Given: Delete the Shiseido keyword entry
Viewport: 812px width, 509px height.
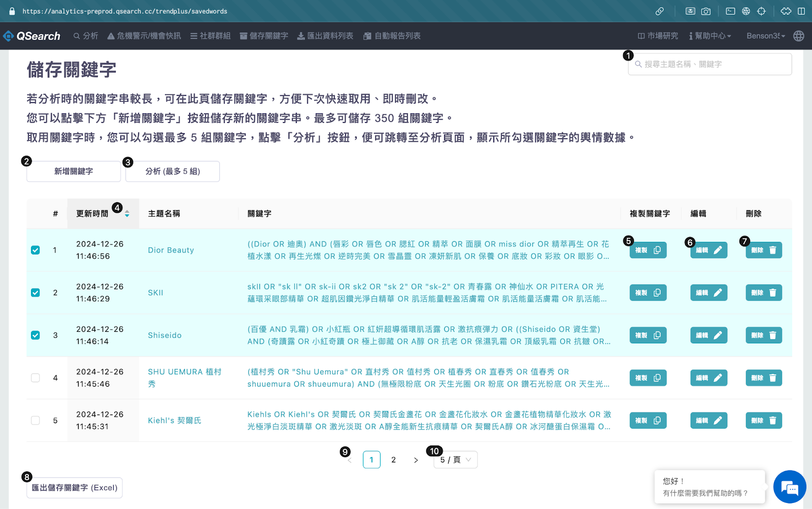Looking at the screenshot, I should coord(764,335).
